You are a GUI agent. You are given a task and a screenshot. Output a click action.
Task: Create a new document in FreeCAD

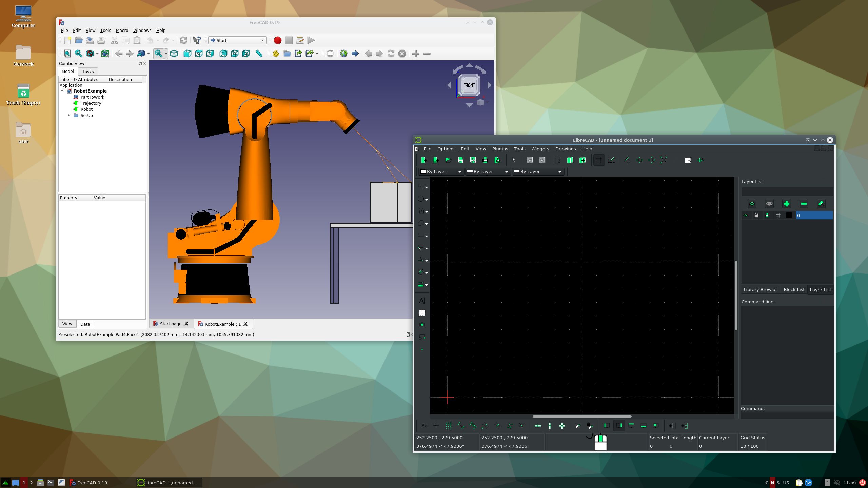[67, 40]
